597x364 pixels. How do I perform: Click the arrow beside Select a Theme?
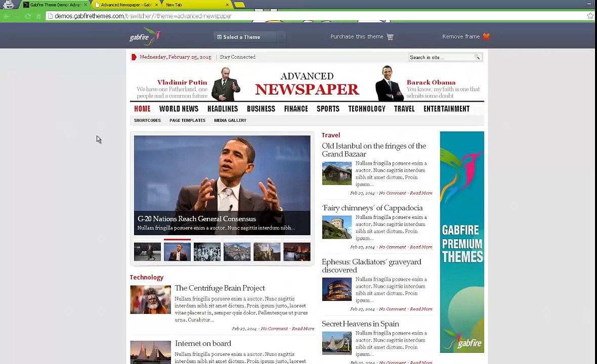[x=281, y=37]
